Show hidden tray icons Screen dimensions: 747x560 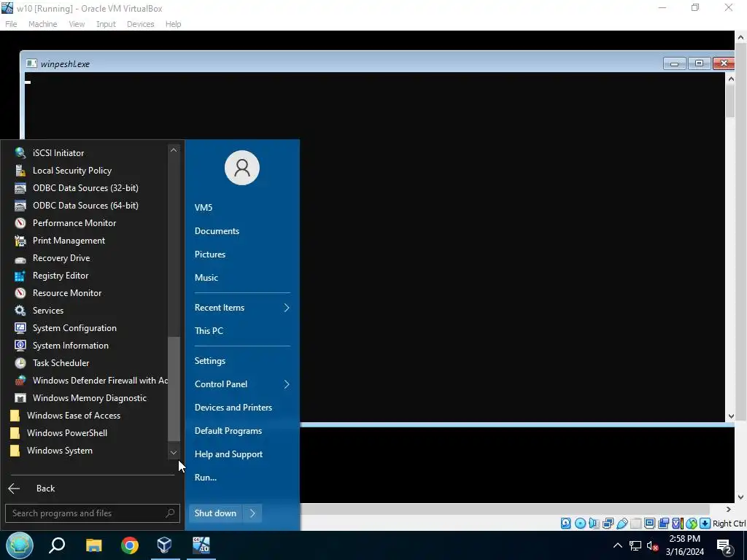click(617, 545)
